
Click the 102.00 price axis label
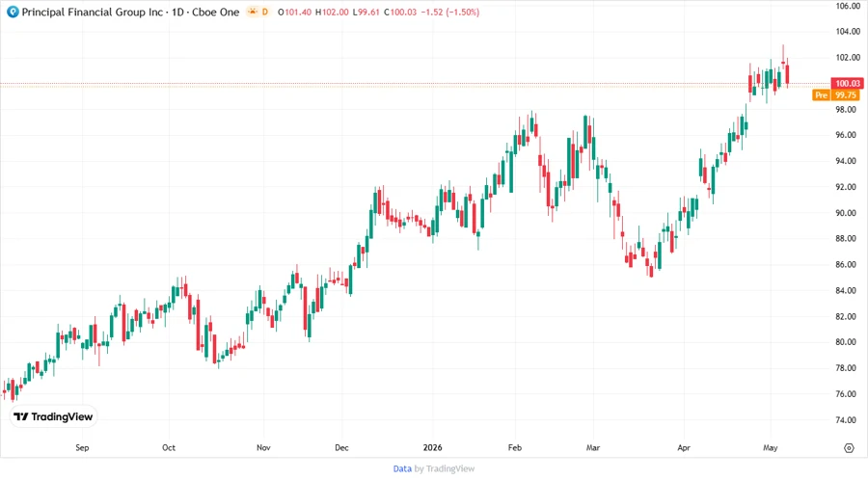point(848,58)
